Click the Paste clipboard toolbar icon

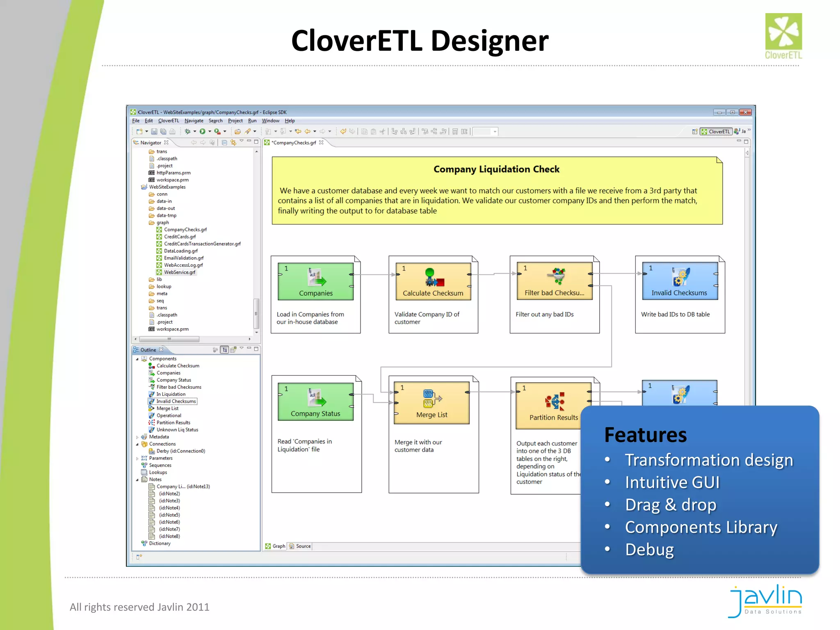pos(373,132)
